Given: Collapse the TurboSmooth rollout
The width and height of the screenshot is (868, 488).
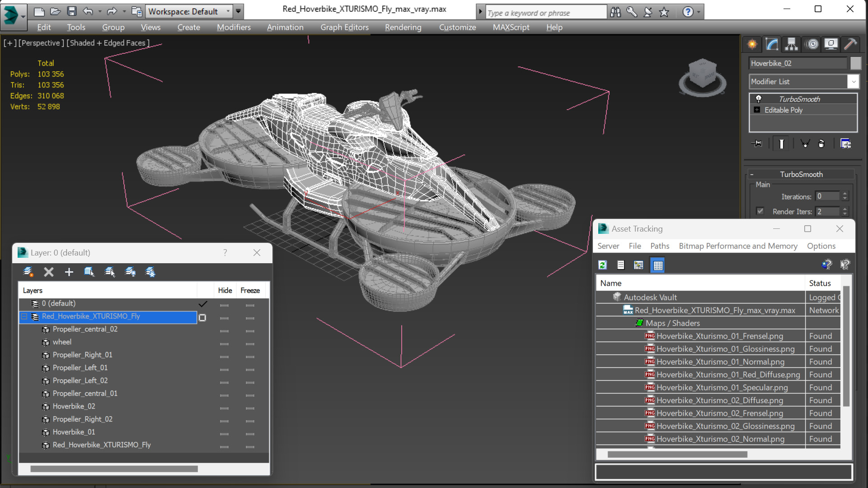Looking at the screenshot, I should pos(752,174).
